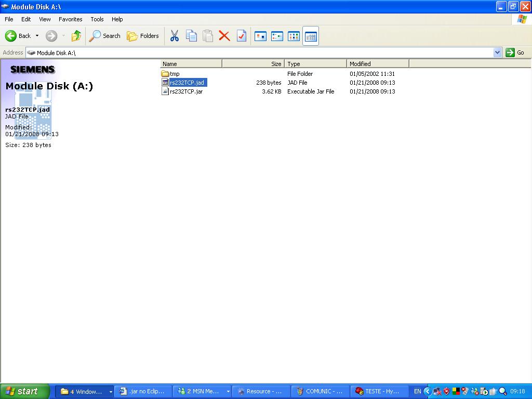Click the Go button
This screenshot has height=399, width=532.
click(515, 52)
